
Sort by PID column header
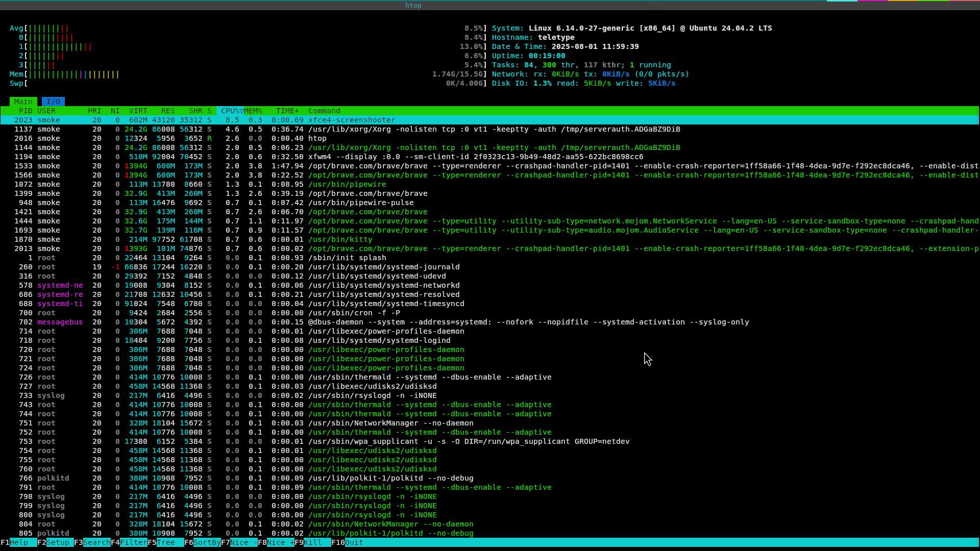[x=26, y=111]
